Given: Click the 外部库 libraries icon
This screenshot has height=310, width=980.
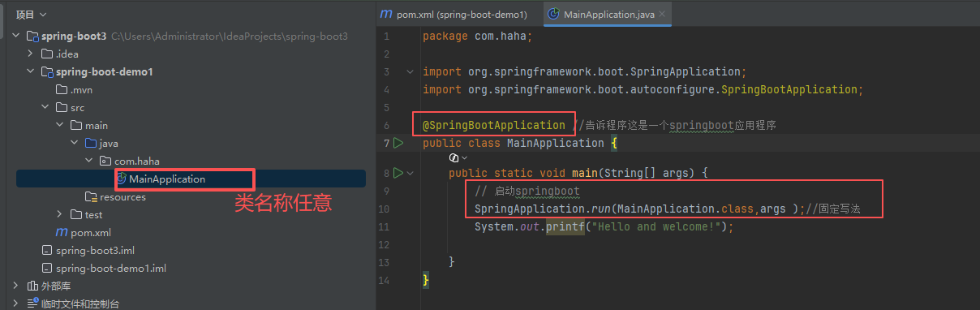Looking at the screenshot, I should pos(32,286).
